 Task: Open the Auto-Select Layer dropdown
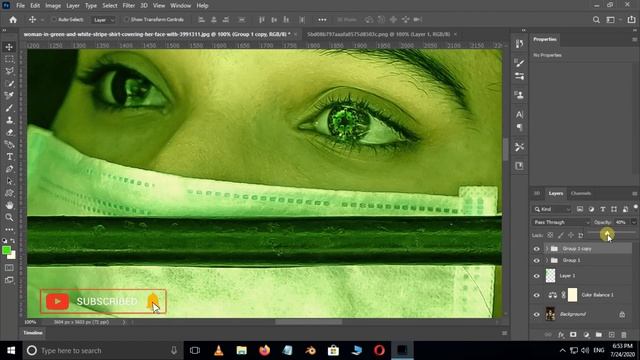[x=104, y=20]
